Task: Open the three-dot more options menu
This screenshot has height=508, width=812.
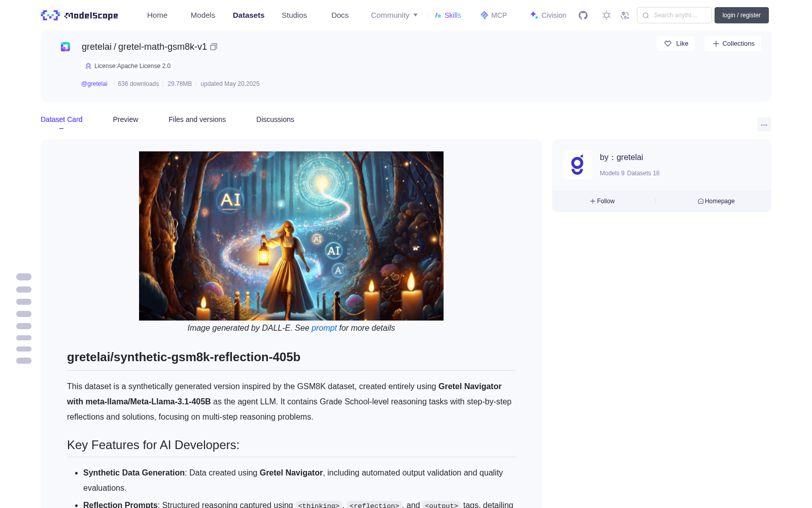Action: [x=764, y=124]
